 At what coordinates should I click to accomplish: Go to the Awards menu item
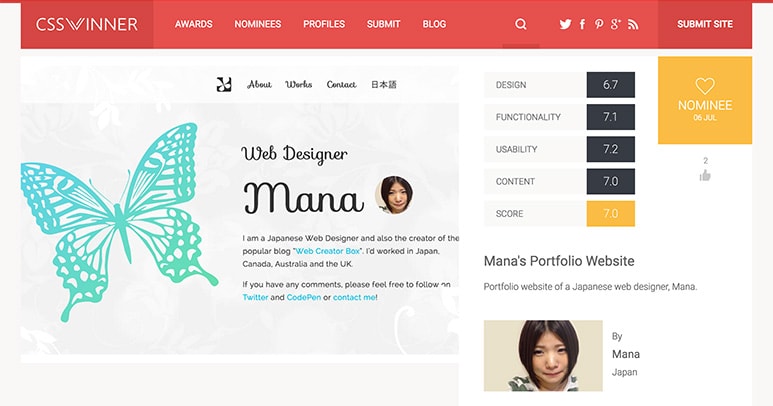click(194, 24)
